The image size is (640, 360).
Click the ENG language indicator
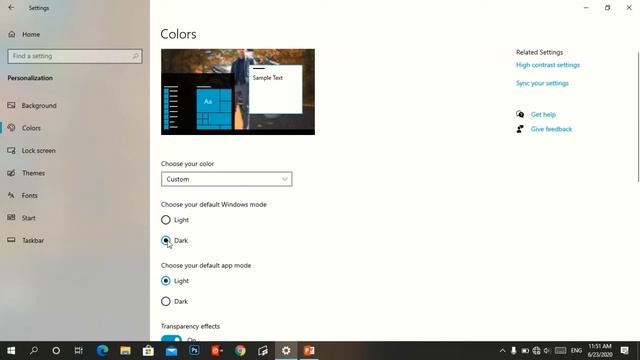pyautogui.click(x=576, y=351)
